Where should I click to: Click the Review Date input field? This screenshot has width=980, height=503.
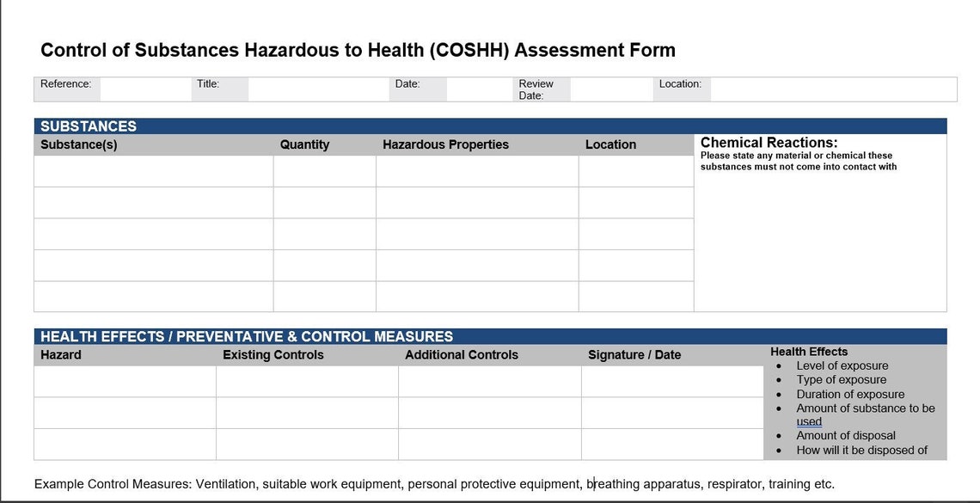coord(612,88)
